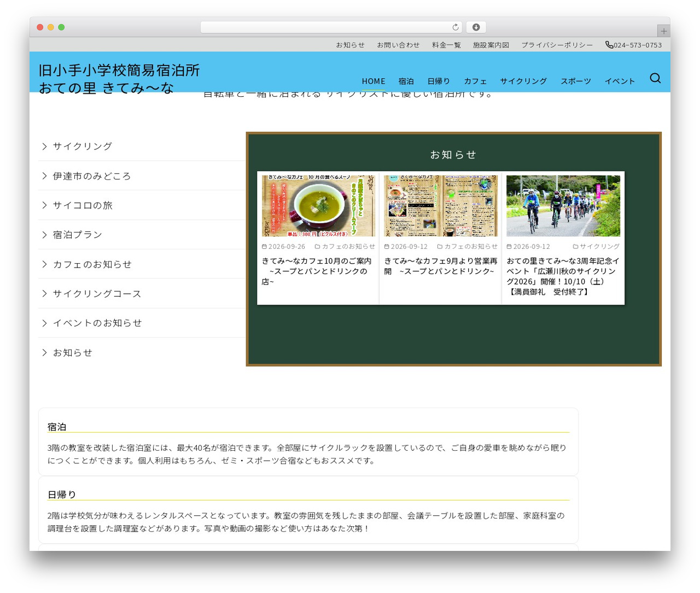Click the green soup thumbnail image
700x593 pixels.
pyautogui.click(x=318, y=206)
